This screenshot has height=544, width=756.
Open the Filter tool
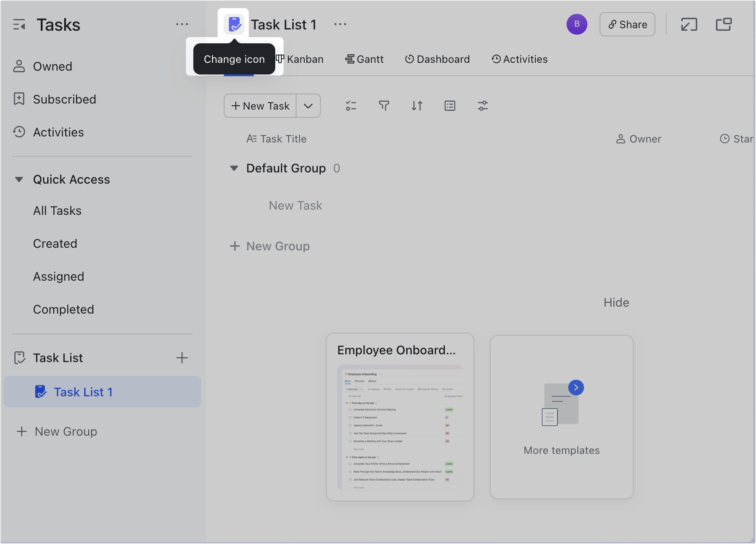384,106
